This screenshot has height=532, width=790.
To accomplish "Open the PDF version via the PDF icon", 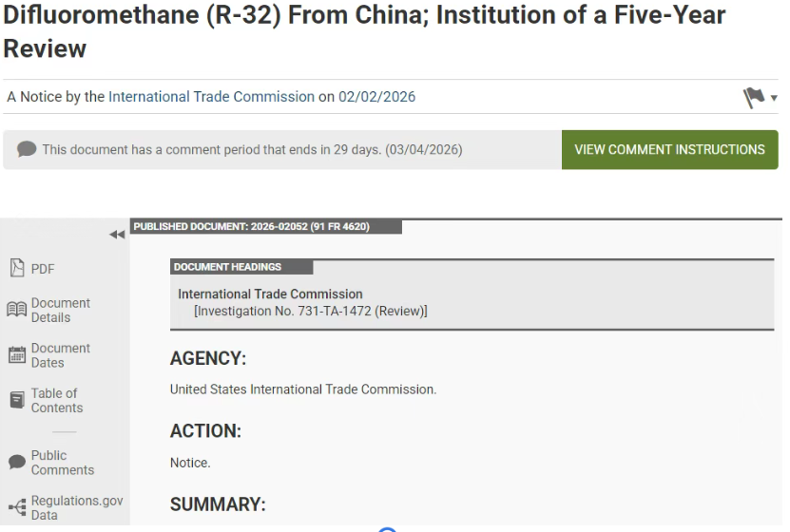I will click(x=17, y=268).
